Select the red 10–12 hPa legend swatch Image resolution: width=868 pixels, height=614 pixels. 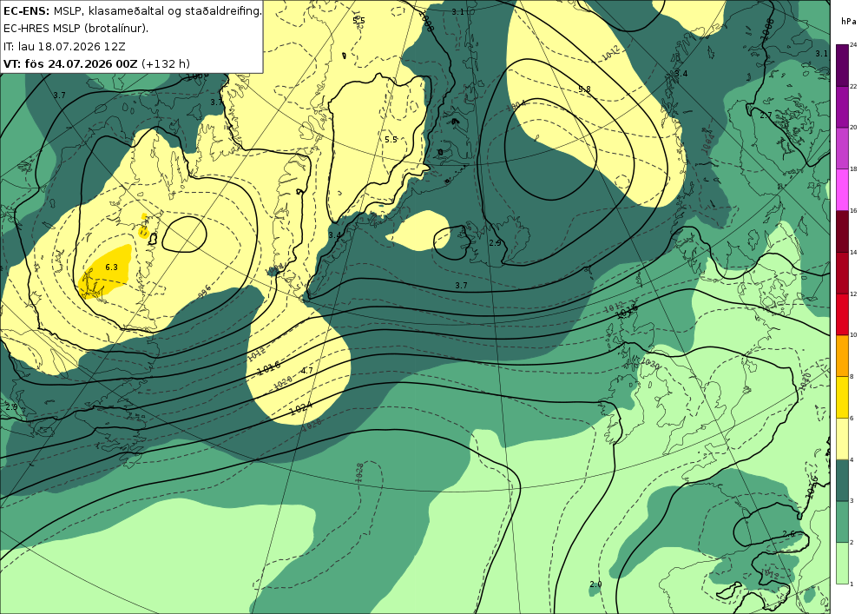843,314
